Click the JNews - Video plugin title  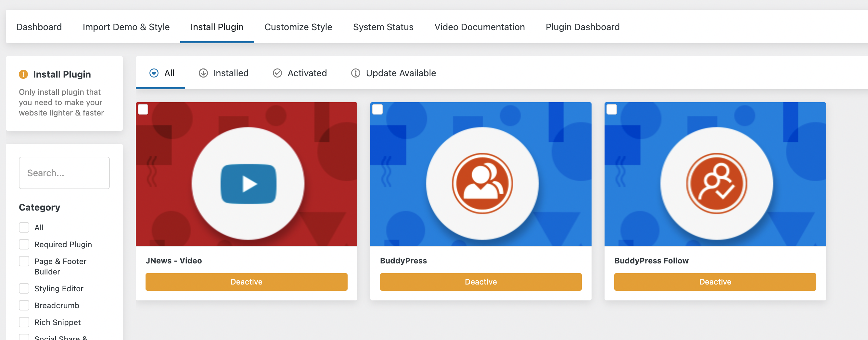(x=173, y=261)
